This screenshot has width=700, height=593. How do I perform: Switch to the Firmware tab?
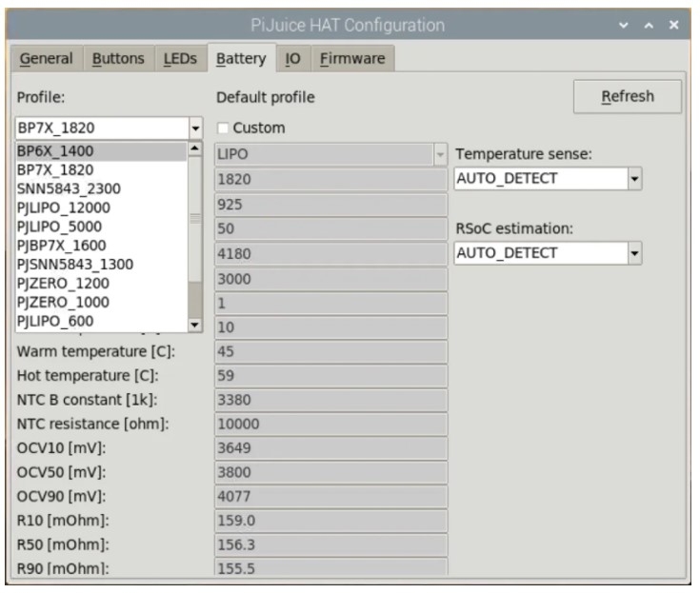(352, 58)
